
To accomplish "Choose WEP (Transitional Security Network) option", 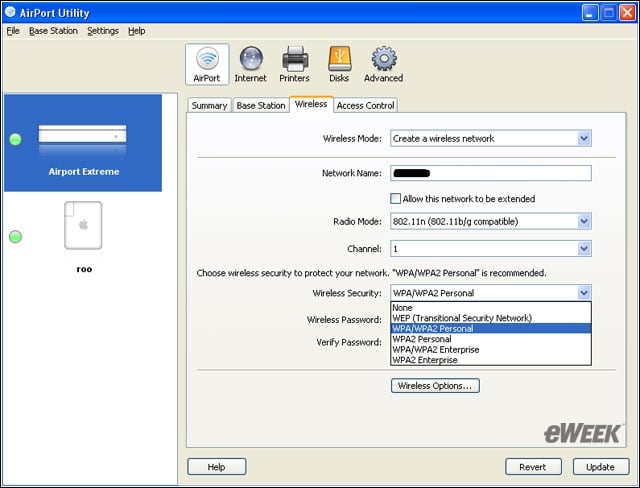I will pos(491,318).
